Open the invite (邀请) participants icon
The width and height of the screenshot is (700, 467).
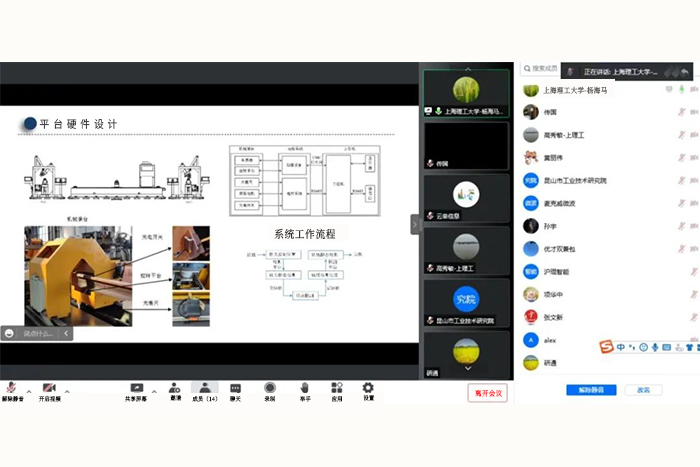(x=175, y=389)
